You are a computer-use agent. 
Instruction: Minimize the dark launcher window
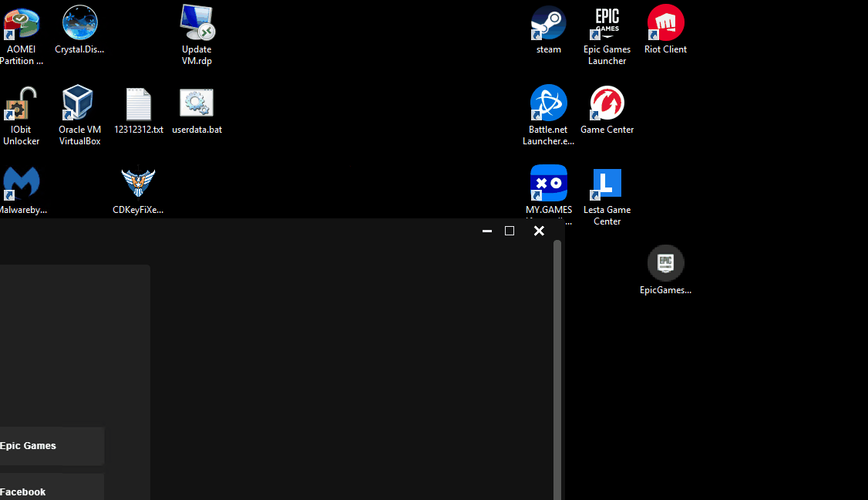[487, 231]
